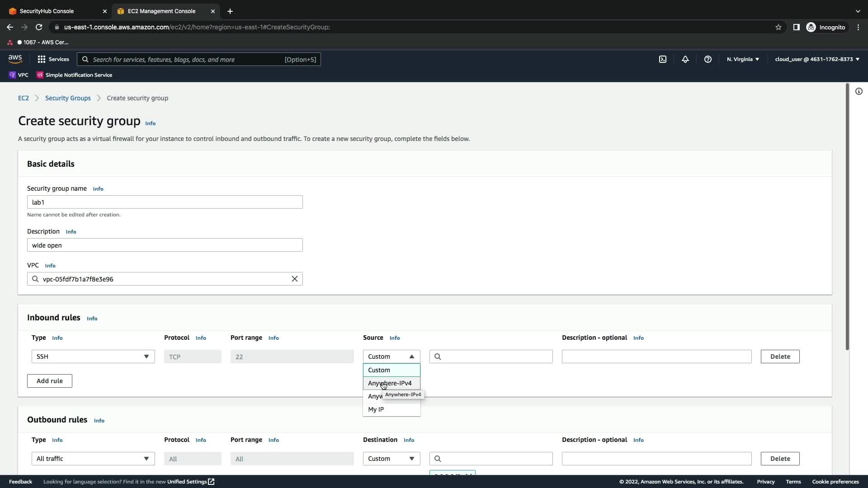
Task: Open the info panel icon at right edge
Action: point(859,91)
